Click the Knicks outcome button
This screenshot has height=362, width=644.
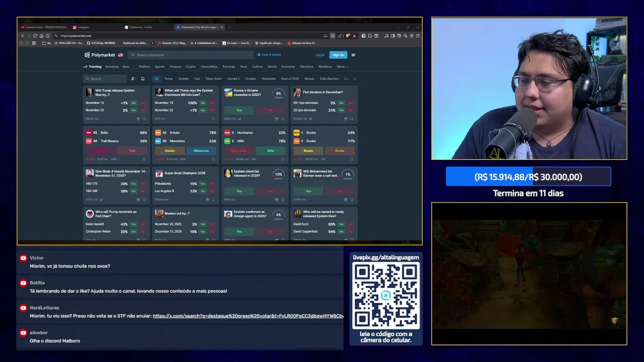tap(170, 150)
